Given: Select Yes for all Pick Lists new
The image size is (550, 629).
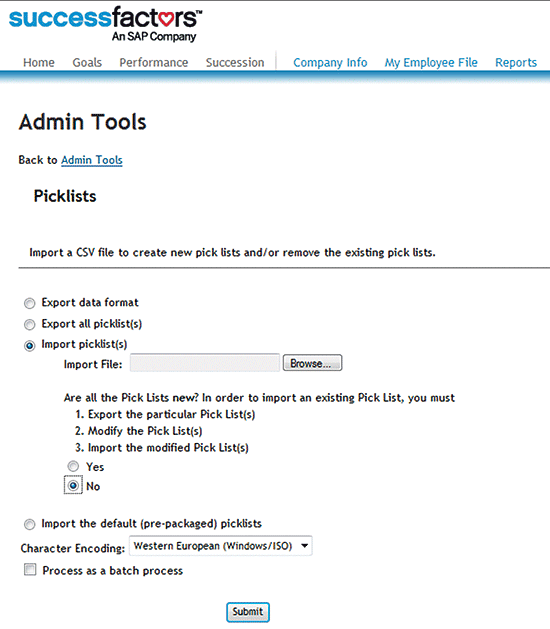Looking at the screenshot, I should coord(73,466).
